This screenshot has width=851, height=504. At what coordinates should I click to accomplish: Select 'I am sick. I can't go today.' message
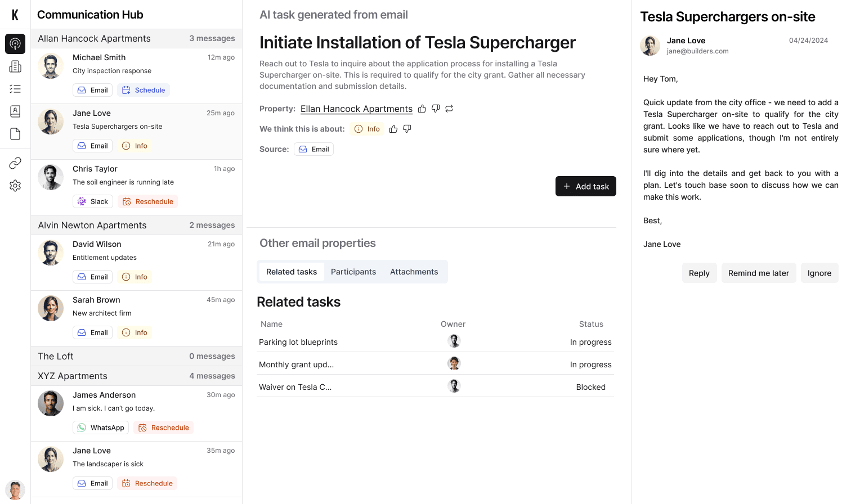[114, 408]
